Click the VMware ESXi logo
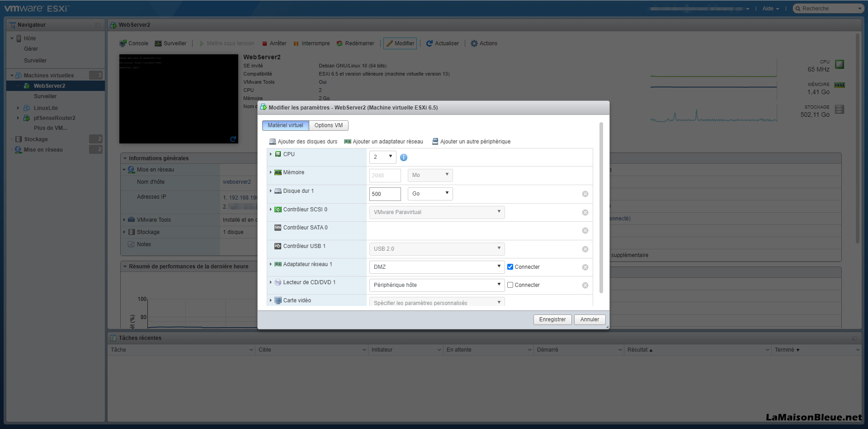This screenshot has width=868, height=429. (37, 9)
